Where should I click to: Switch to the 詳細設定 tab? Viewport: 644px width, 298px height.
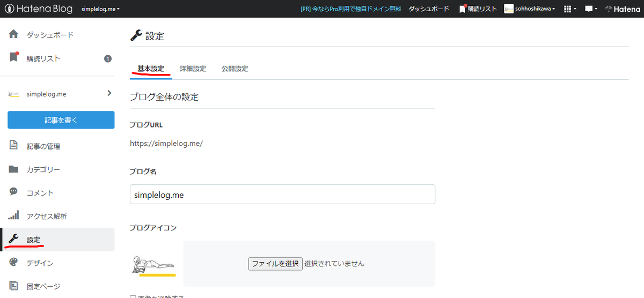click(193, 69)
